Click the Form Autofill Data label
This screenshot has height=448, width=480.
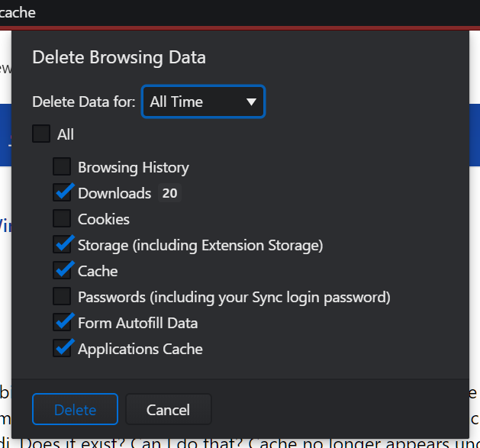click(138, 323)
